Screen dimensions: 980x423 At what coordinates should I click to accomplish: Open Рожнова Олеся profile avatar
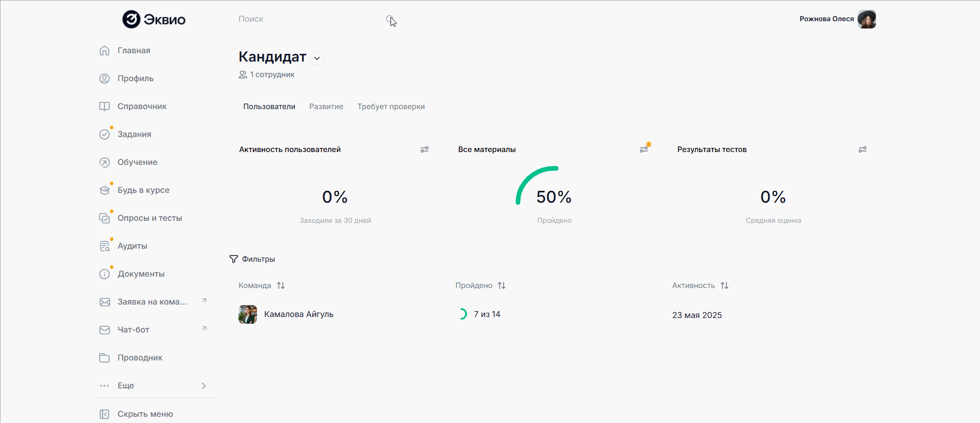coord(866,19)
